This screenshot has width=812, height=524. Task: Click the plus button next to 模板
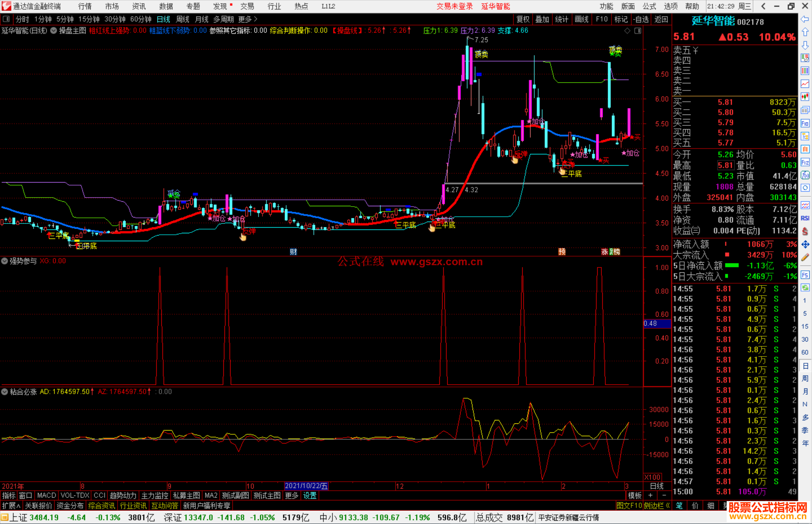(x=650, y=495)
